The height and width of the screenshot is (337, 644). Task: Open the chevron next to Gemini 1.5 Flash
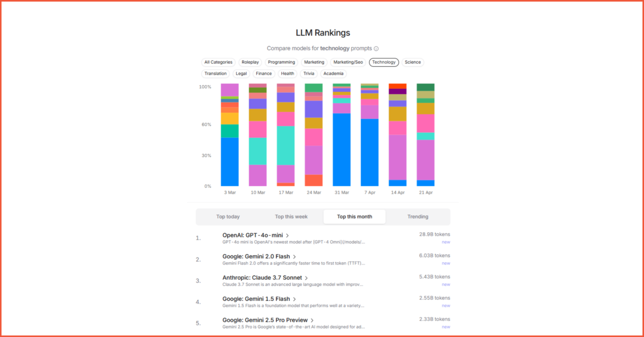pyautogui.click(x=294, y=299)
